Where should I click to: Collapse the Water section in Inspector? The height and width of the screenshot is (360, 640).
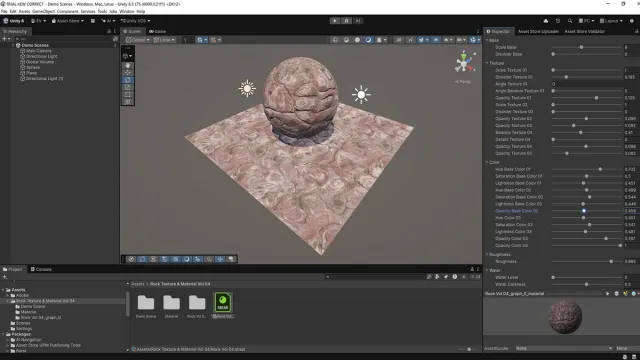pyautogui.click(x=487, y=271)
